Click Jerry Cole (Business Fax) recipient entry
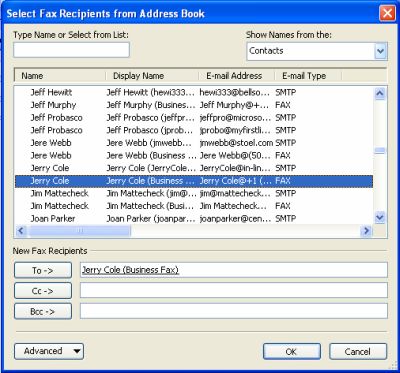Viewport: 400px width, 373px height. pos(130,270)
